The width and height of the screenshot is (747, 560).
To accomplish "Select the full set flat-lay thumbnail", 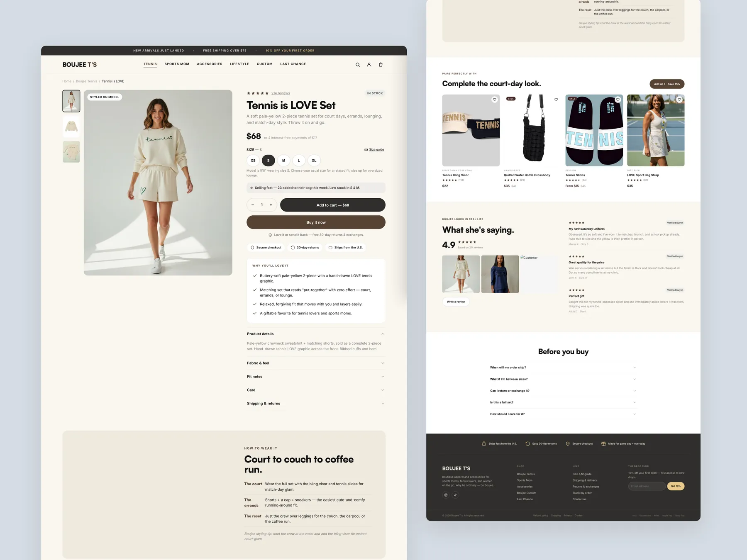I will (x=71, y=152).
